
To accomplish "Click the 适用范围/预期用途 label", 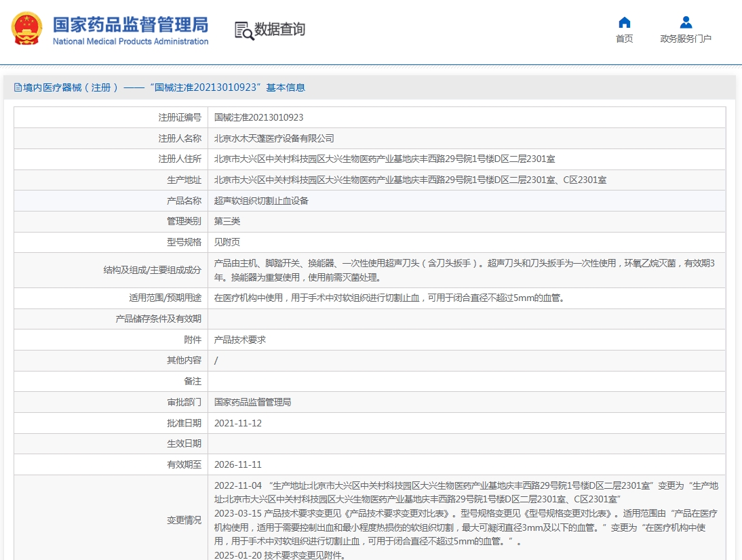I will (165, 298).
